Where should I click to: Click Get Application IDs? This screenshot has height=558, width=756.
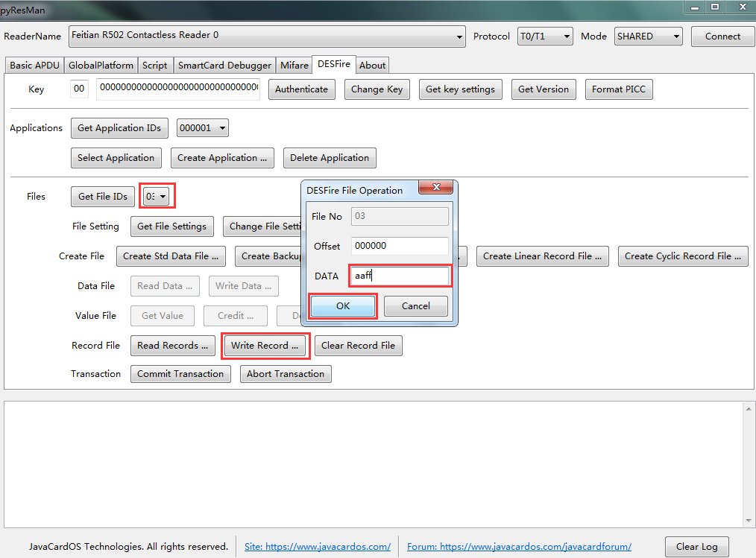pos(119,128)
